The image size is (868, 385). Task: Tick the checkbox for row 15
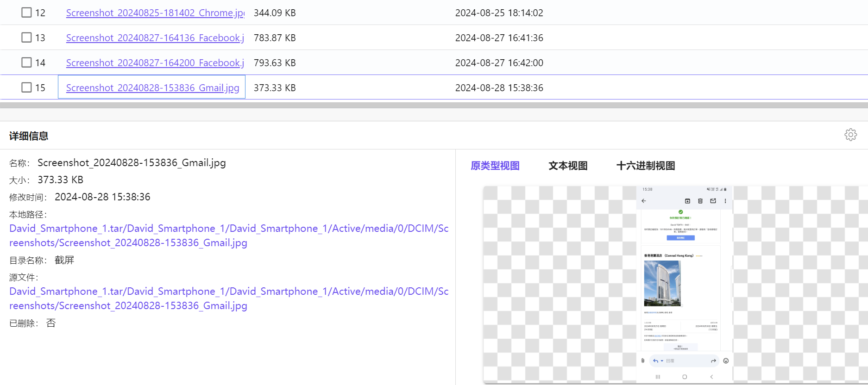click(x=26, y=87)
